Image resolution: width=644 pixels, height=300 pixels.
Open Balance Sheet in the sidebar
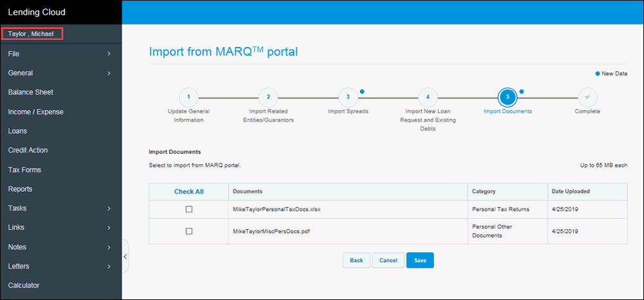click(31, 92)
